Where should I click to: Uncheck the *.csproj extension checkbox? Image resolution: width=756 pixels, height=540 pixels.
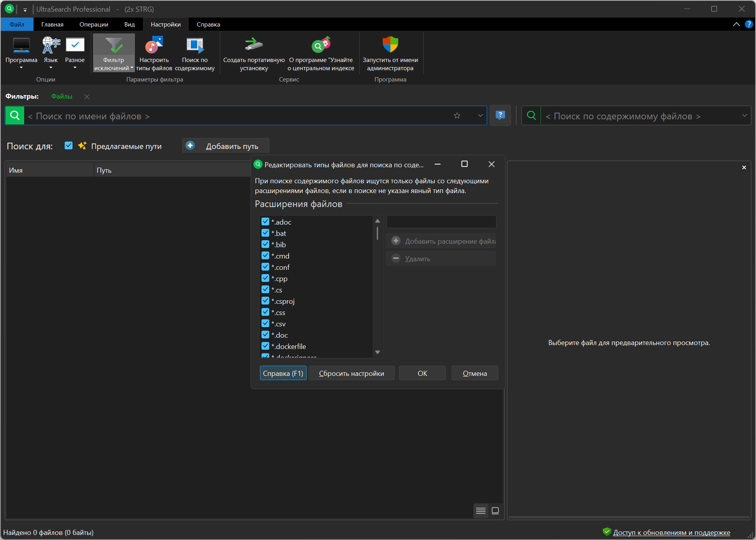pyautogui.click(x=265, y=301)
